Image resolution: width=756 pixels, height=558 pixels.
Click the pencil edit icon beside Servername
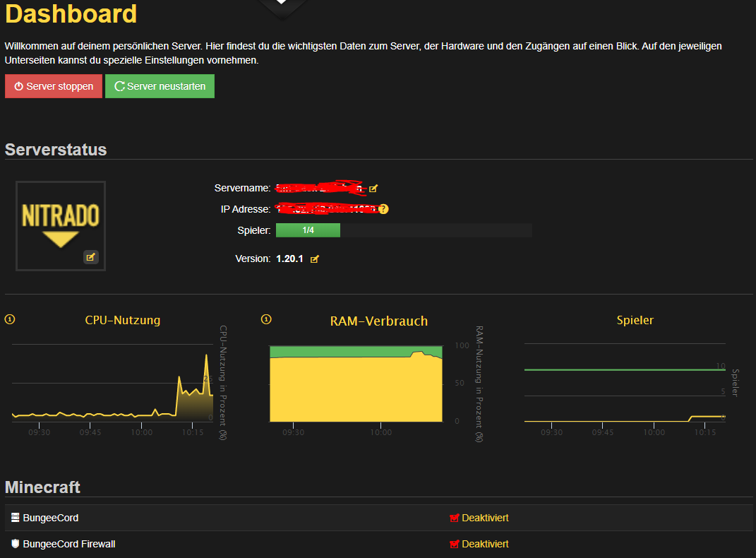(374, 188)
